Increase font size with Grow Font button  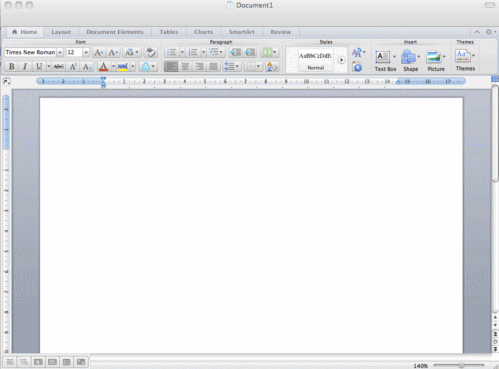[99, 52]
